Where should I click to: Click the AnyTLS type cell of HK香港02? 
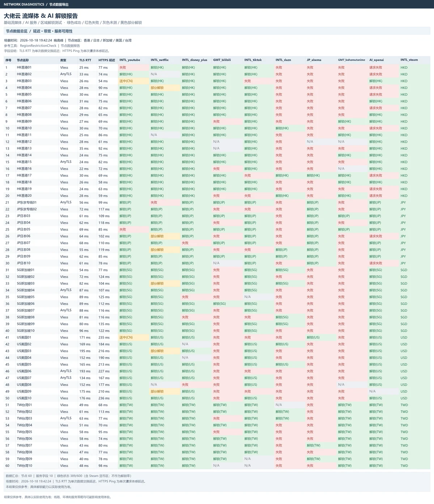[x=66, y=74]
